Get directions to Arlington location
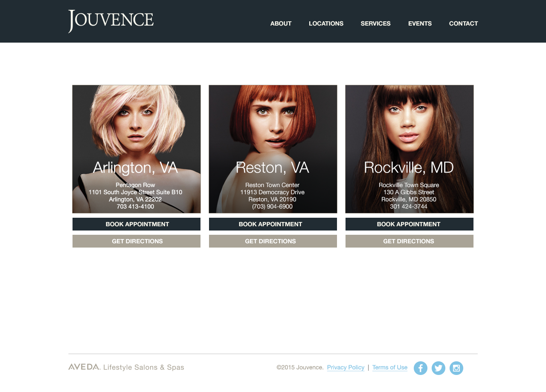Image resolution: width=546 pixels, height=392 pixels. (136, 241)
